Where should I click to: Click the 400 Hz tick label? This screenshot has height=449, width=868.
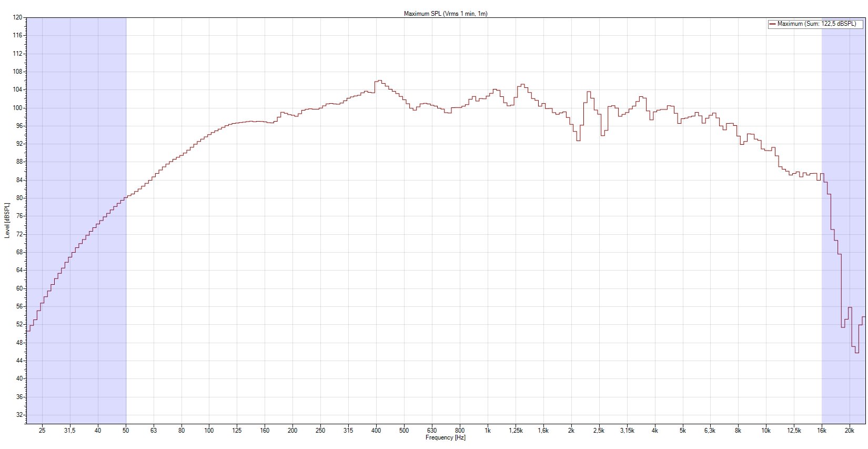coord(376,431)
